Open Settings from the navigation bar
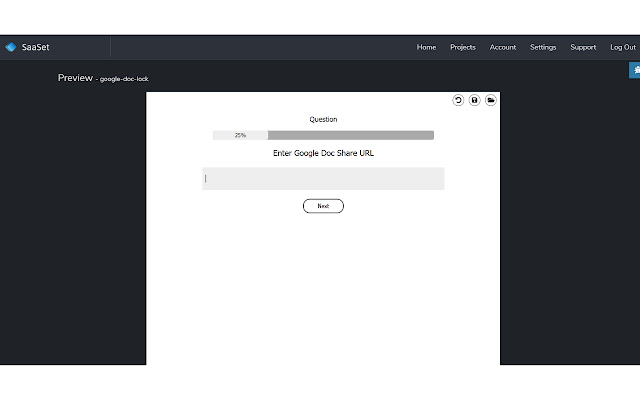Image resolution: width=640 pixels, height=400 pixels. (x=543, y=47)
